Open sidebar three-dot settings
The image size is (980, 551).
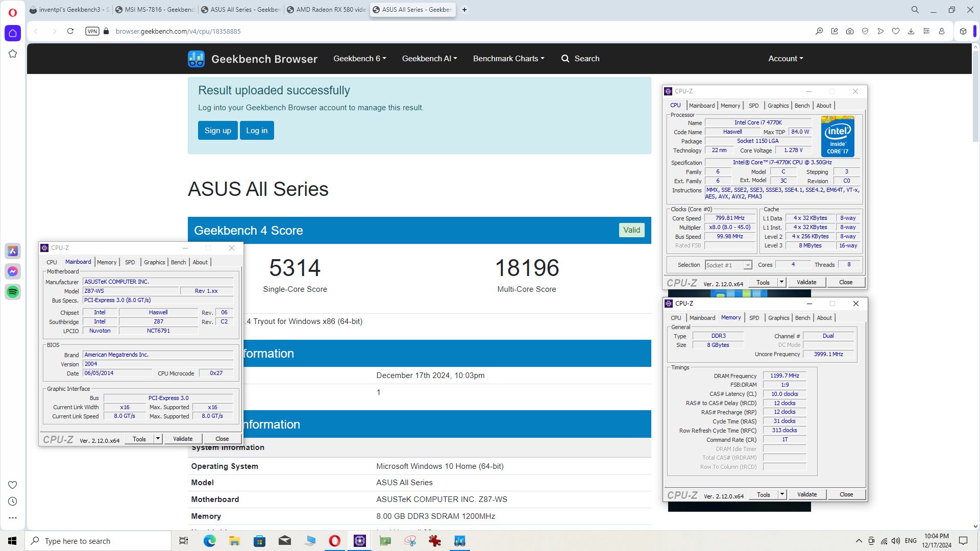(13, 518)
